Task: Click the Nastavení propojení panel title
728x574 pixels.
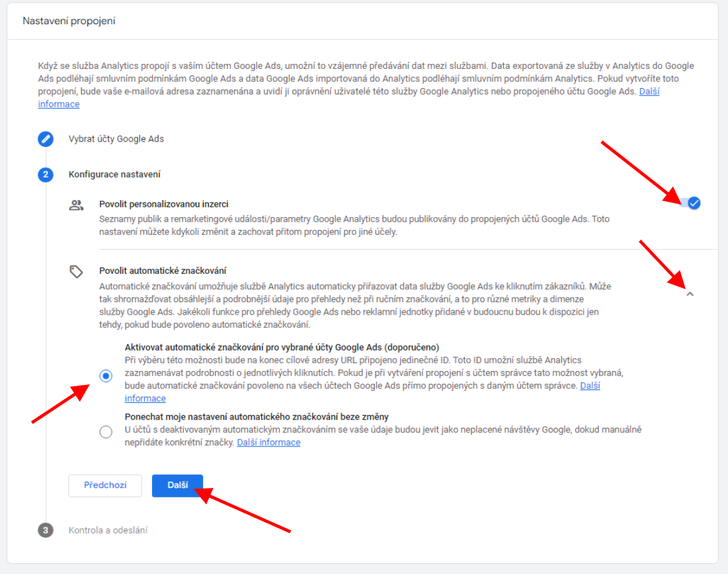Action: pos(69,21)
